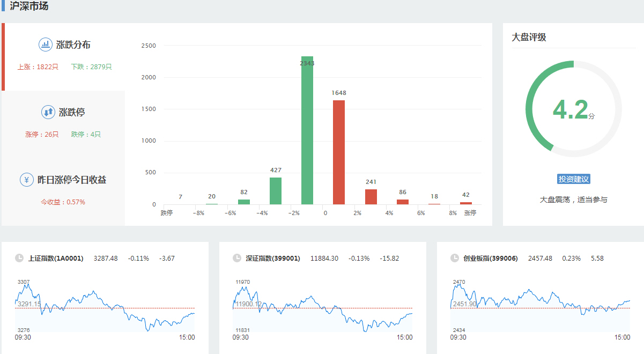Image resolution: width=644 pixels, height=354 pixels.
Task: Open the 创业板指(399006) link
Action: (491, 259)
